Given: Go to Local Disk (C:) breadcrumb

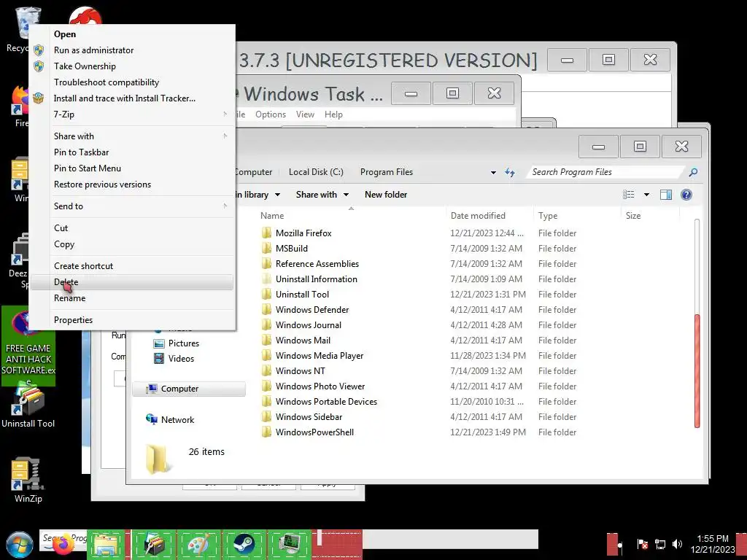Looking at the screenshot, I should [x=316, y=172].
